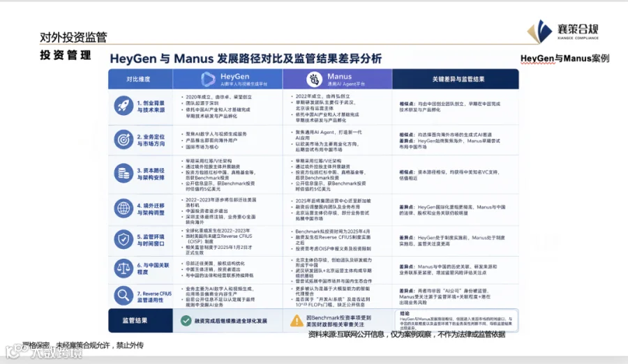Click the target icon for 业务定位与市场方向

click(x=124, y=139)
